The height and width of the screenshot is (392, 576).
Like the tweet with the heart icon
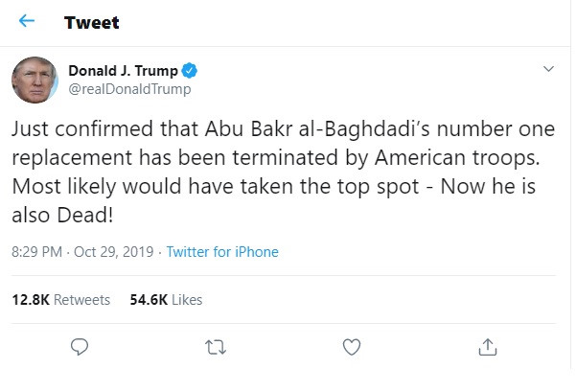click(x=351, y=345)
